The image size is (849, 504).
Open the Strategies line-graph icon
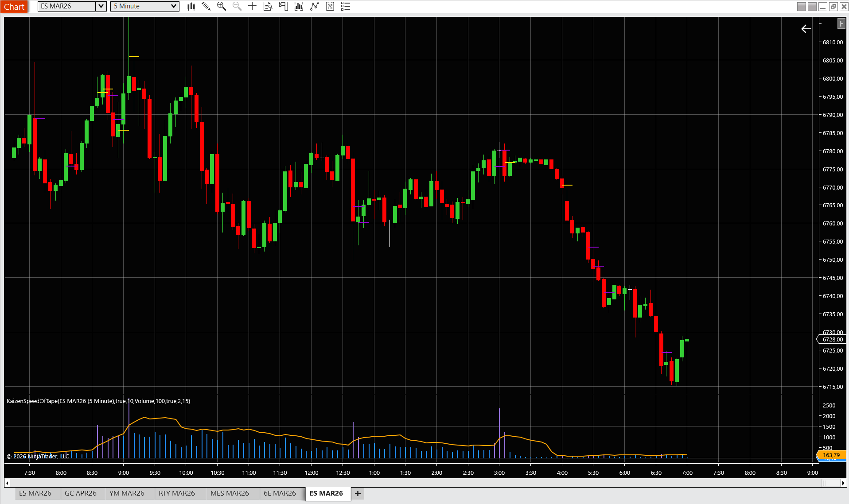coord(315,6)
